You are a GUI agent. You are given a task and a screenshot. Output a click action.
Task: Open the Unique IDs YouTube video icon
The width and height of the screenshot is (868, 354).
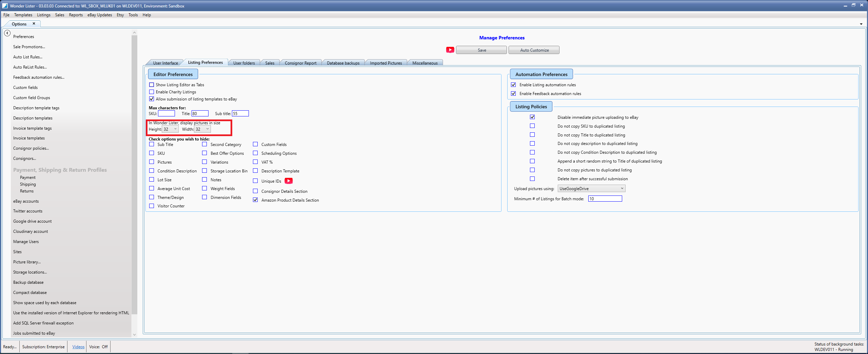tap(289, 181)
